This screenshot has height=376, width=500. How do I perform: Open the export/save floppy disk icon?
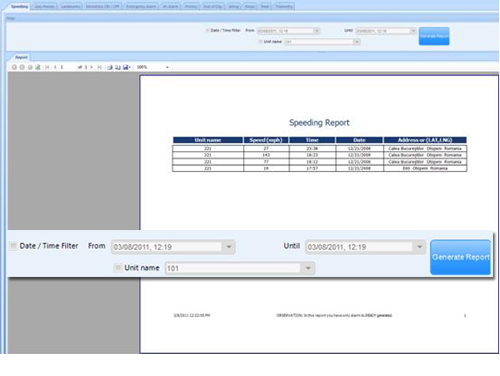pos(126,67)
